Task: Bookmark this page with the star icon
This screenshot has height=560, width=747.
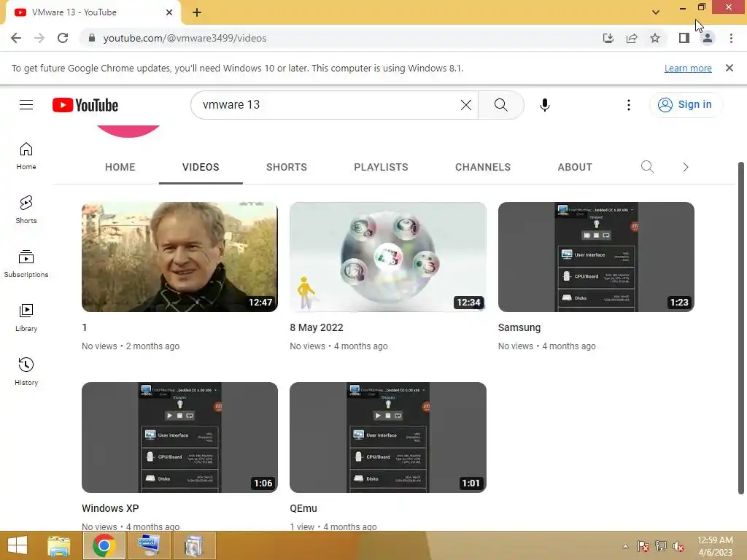Action: [655, 38]
